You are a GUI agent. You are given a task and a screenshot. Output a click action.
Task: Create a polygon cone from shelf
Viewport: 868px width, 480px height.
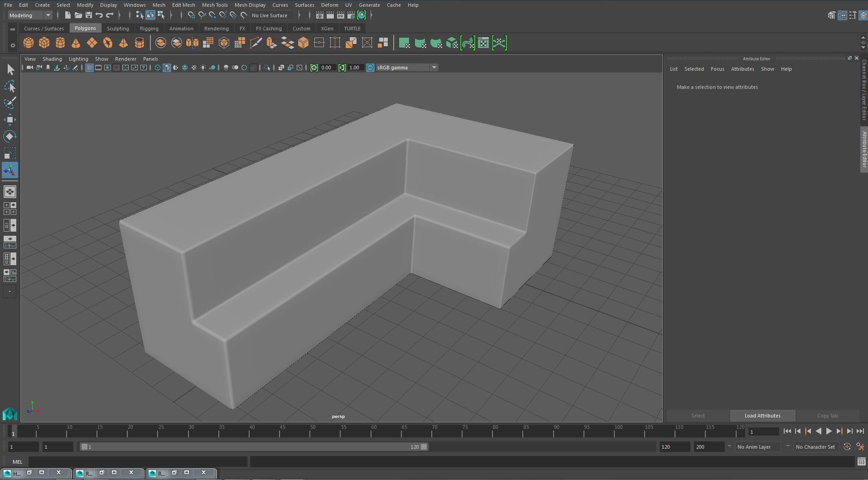coord(76,43)
